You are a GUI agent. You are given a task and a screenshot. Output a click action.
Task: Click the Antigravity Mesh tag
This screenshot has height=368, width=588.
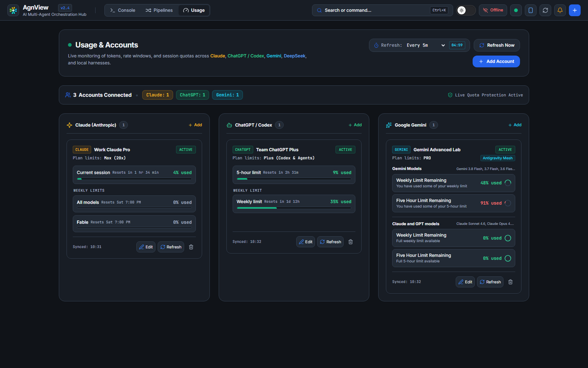pos(498,158)
